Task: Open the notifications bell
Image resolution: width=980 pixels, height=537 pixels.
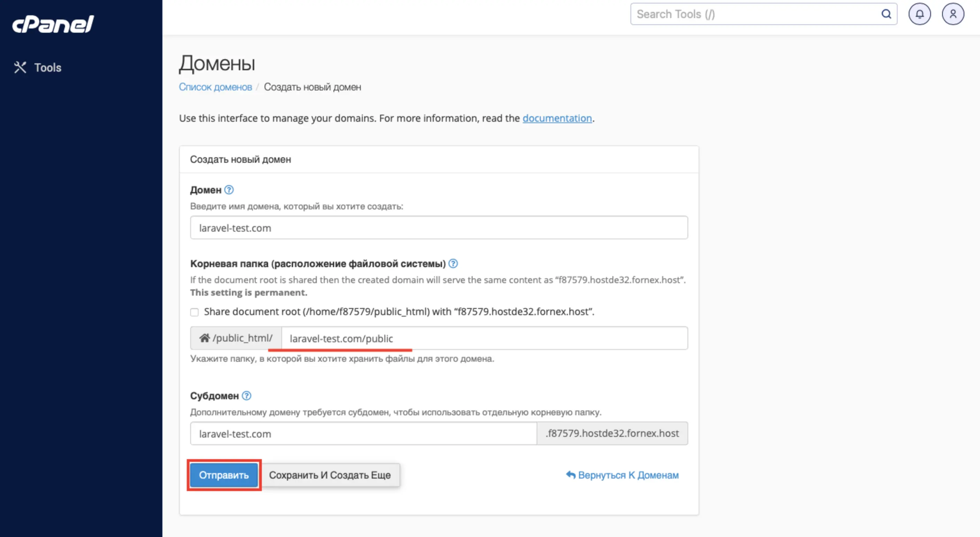Action: 919,14
